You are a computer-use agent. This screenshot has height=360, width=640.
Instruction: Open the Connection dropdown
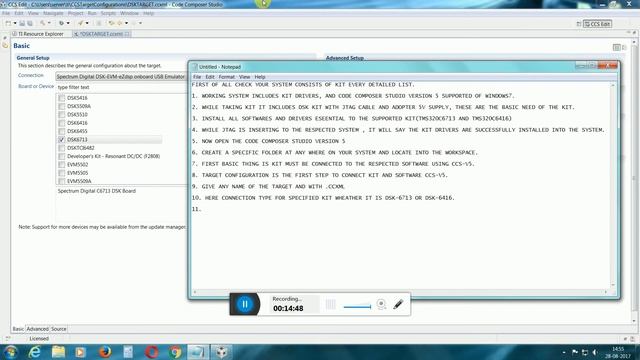[x=121, y=76]
